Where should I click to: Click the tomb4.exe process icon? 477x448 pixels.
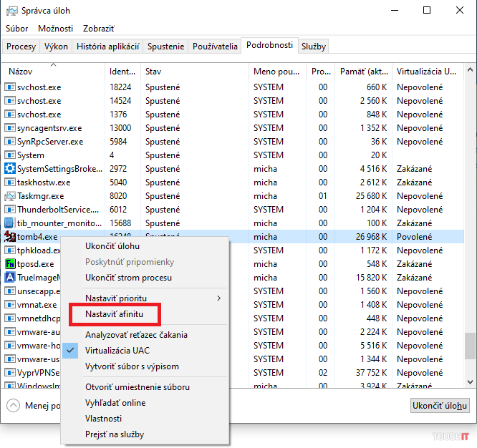pyautogui.click(x=10, y=237)
